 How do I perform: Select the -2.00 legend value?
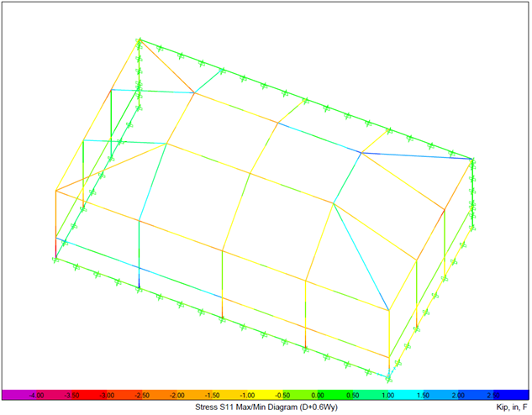point(177,396)
